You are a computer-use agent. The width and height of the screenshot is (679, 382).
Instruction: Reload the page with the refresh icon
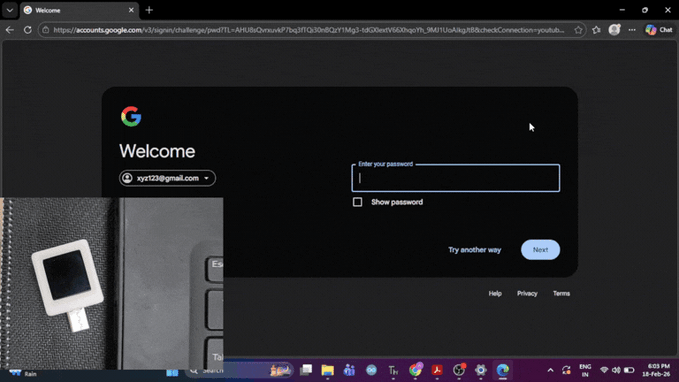[28, 30]
